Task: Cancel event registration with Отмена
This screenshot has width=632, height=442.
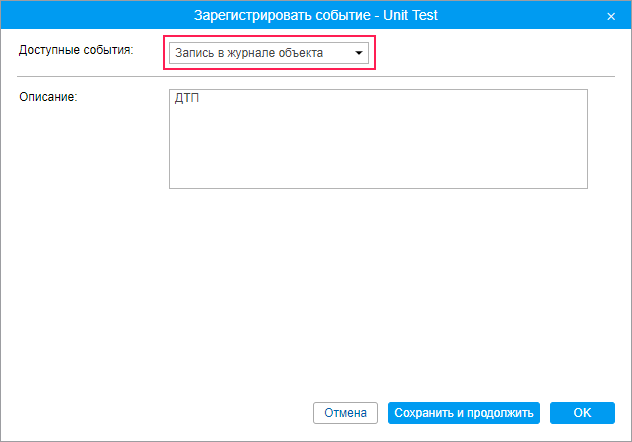Action: coord(345,412)
